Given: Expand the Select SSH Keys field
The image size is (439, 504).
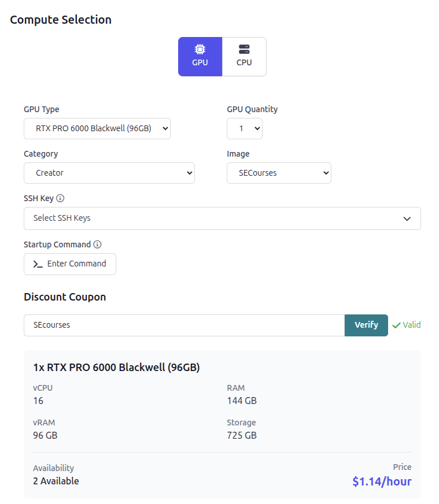Looking at the screenshot, I should (222, 218).
